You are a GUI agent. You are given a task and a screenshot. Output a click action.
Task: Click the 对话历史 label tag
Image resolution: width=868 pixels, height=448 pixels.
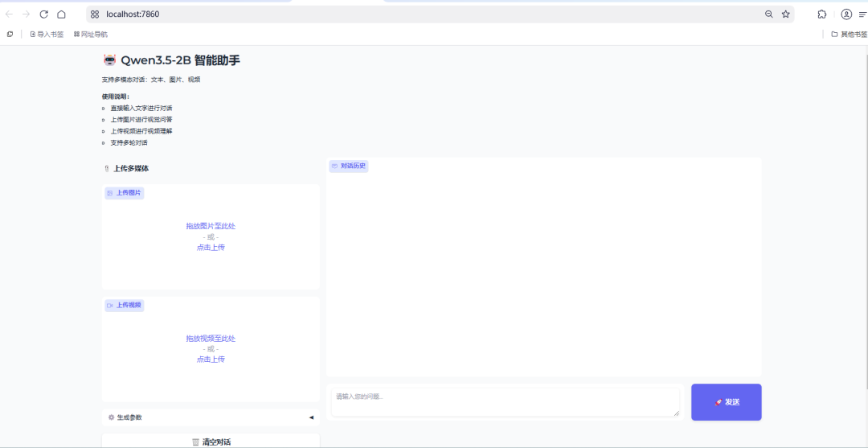tap(349, 166)
